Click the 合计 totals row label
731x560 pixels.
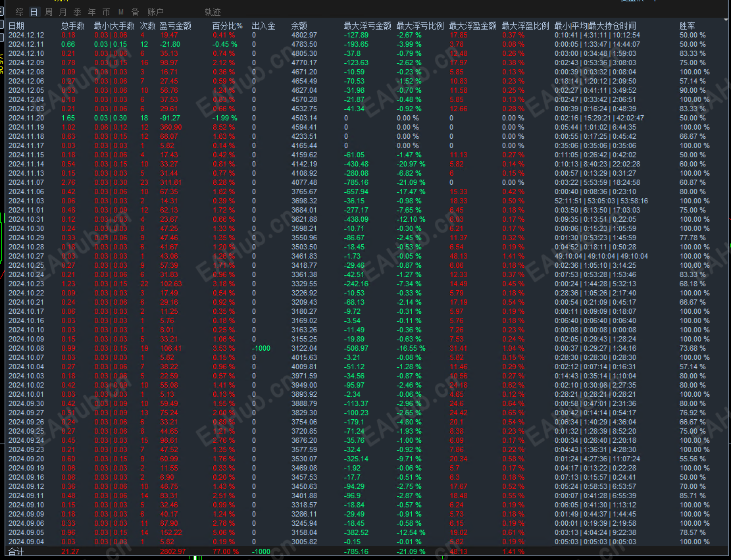[16, 551]
